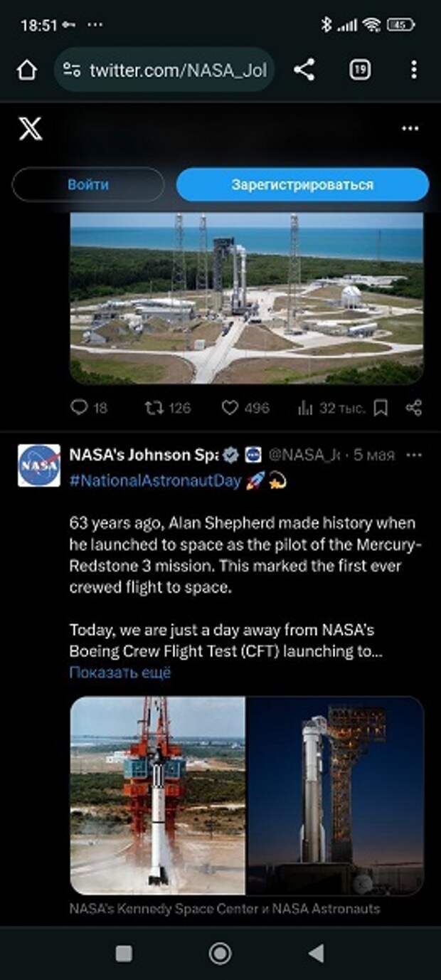Image resolution: width=441 pixels, height=980 pixels.
Task: Tap the browser home icon
Action: click(26, 70)
